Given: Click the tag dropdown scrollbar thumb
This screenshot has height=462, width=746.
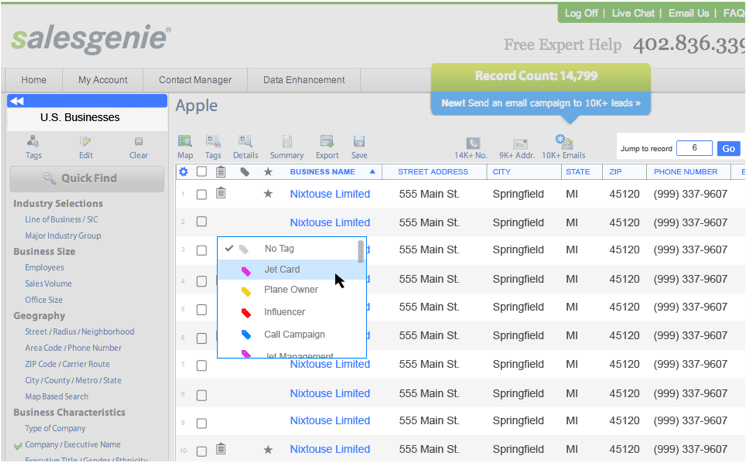Looking at the screenshot, I should point(361,251).
